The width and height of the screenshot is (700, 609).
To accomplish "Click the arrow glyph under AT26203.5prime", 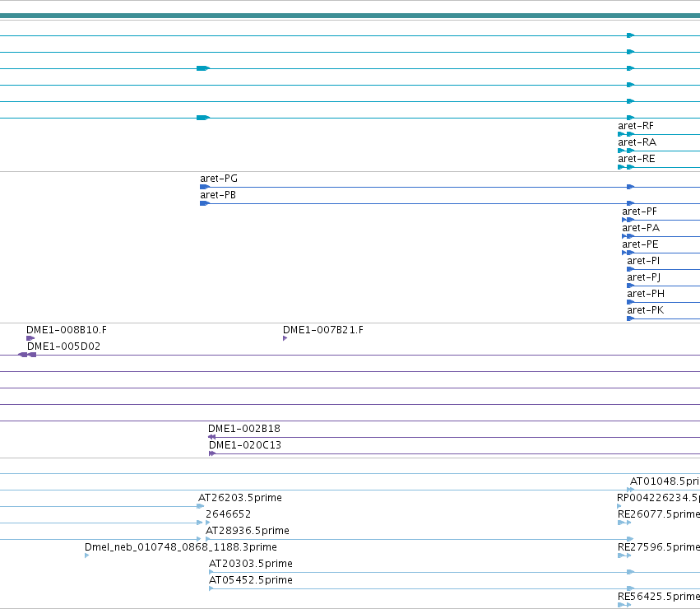I will 201,506.
